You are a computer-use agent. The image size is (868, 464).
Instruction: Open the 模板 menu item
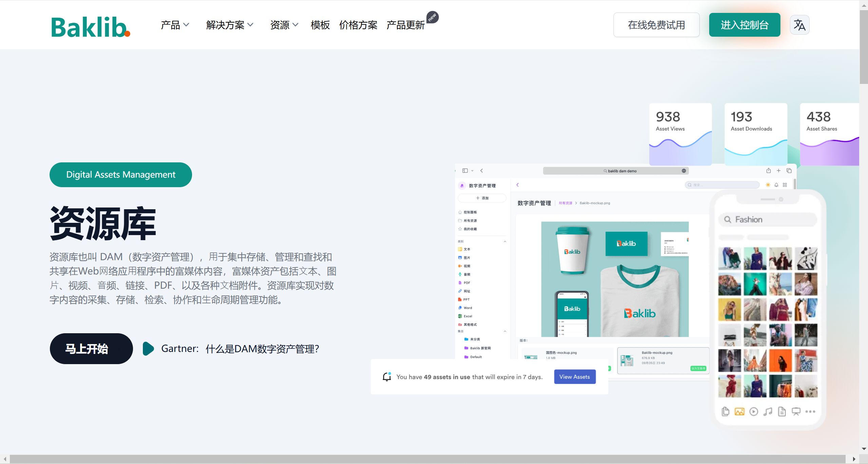click(320, 25)
